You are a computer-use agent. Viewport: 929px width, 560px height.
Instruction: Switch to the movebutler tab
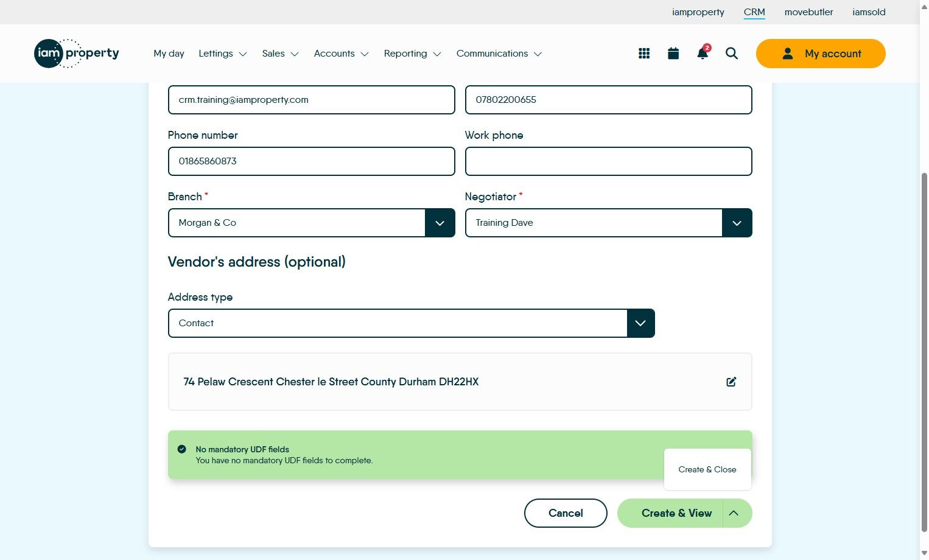point(808,12)
